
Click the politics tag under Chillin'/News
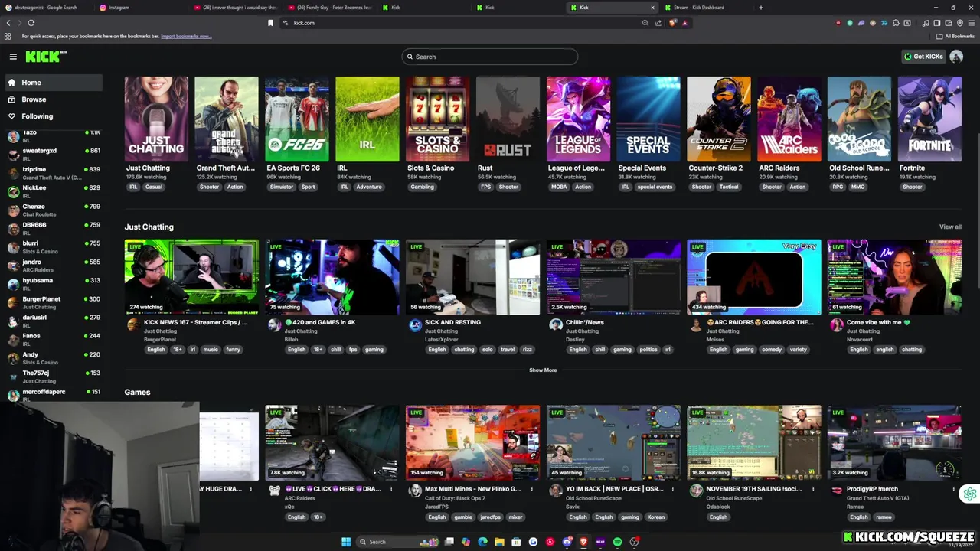tap(648, 350)
